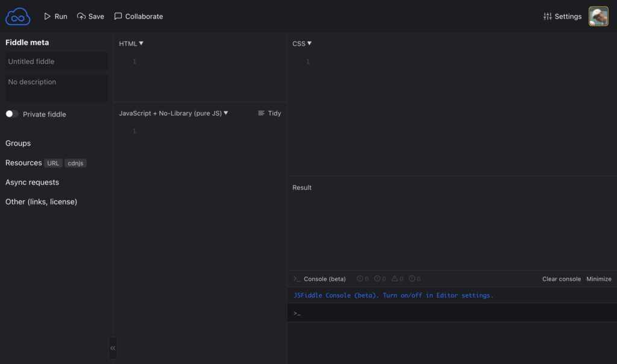Click the JSFiddle cloud logo
617x364 pixels.
pyautogui.click(x=17, y=16)
